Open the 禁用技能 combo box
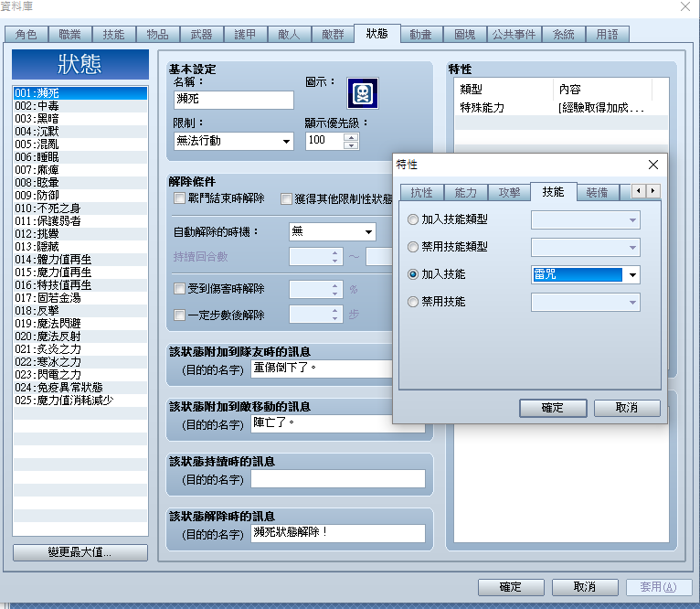The image size is (700, 609). (585, 303)
